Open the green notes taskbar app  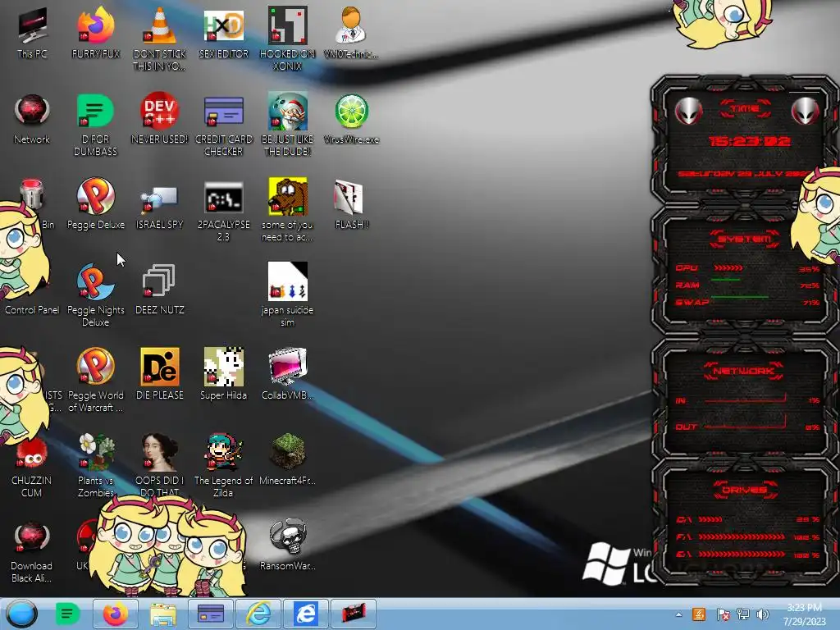pyautogui.click(x=67, y=614)
